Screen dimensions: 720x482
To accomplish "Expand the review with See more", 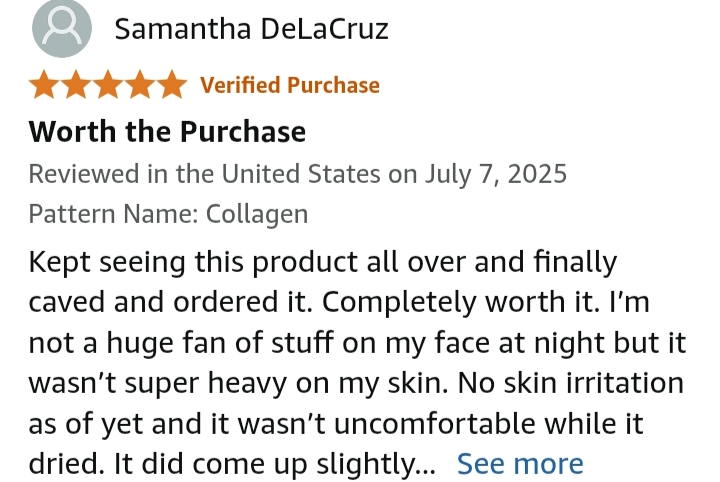I will click(x=520, y=463).
